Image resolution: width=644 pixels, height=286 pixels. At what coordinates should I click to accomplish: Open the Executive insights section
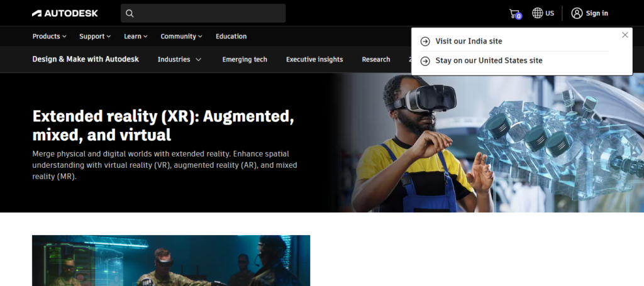[x=314, y=60]
